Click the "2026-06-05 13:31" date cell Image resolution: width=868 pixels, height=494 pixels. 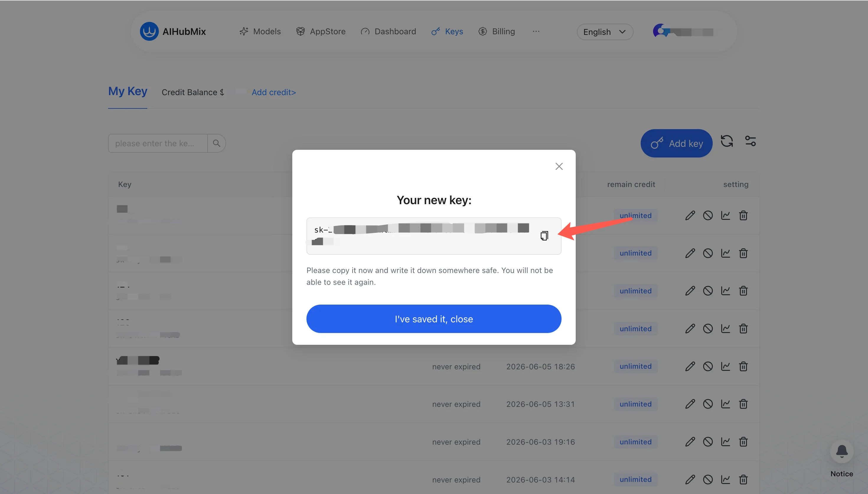[540, 404]
